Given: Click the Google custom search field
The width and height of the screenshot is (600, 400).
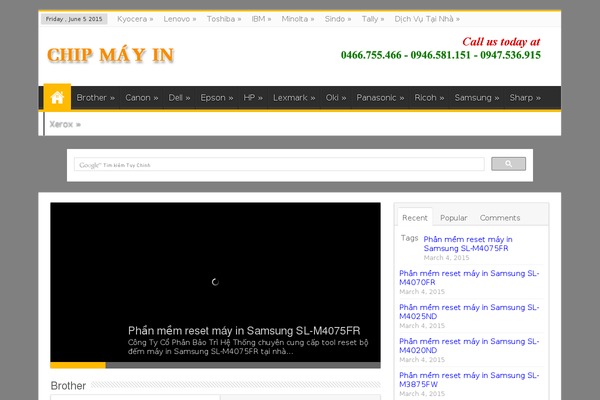Looking at the screenshot, I should 279,165.
